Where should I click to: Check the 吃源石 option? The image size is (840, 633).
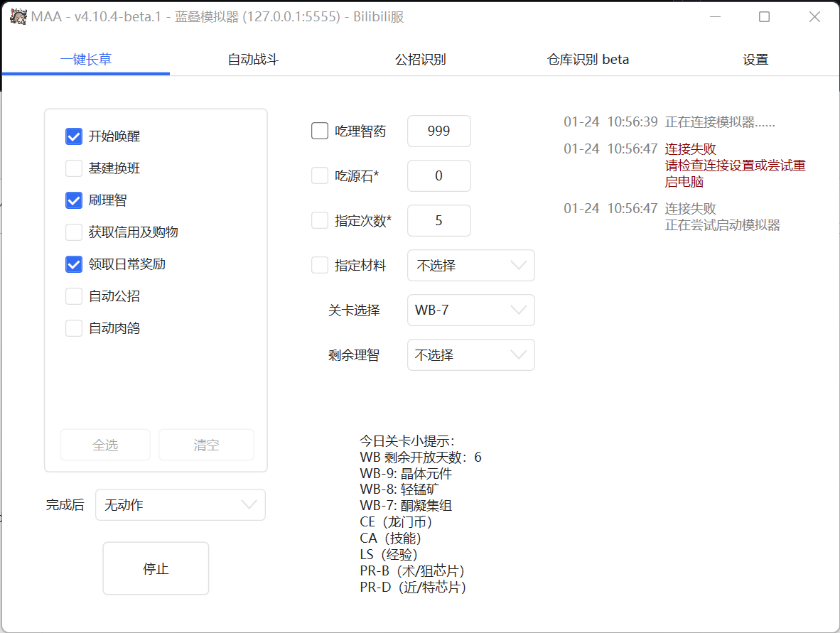pyautogui.click(x=319, y=175)
